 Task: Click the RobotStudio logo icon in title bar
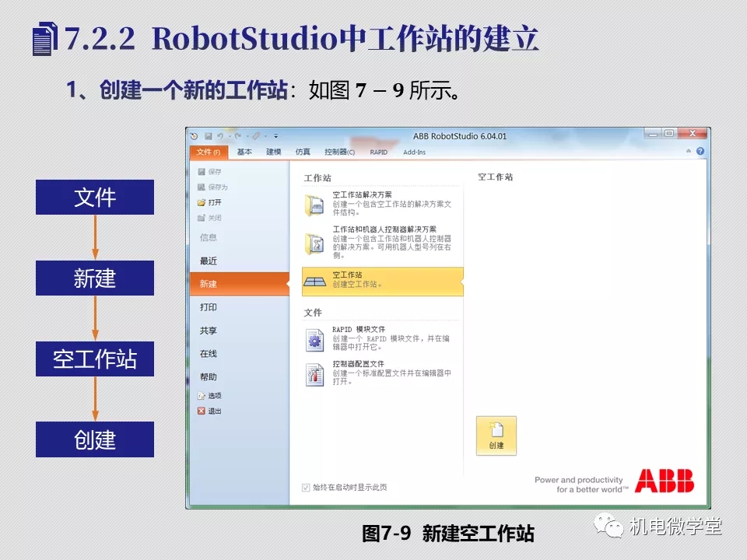click(x=194, y=136)
